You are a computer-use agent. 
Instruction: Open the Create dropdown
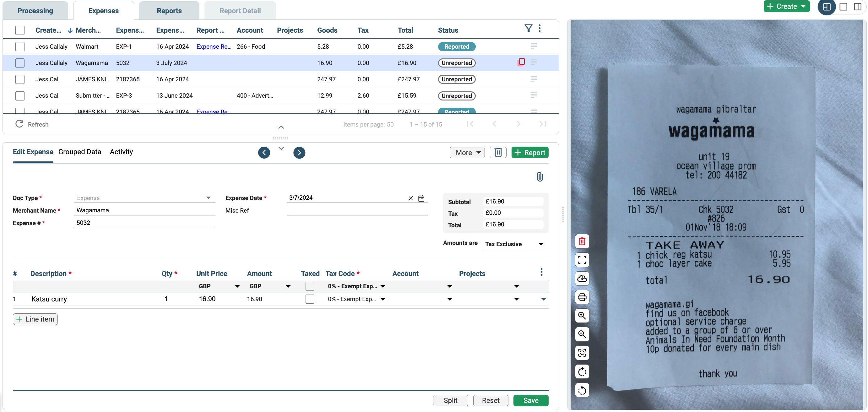[786, 6]
